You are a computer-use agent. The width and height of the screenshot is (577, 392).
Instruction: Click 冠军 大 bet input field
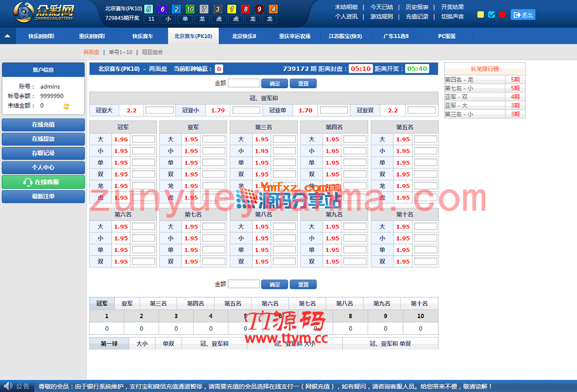(x=144, y=140)
